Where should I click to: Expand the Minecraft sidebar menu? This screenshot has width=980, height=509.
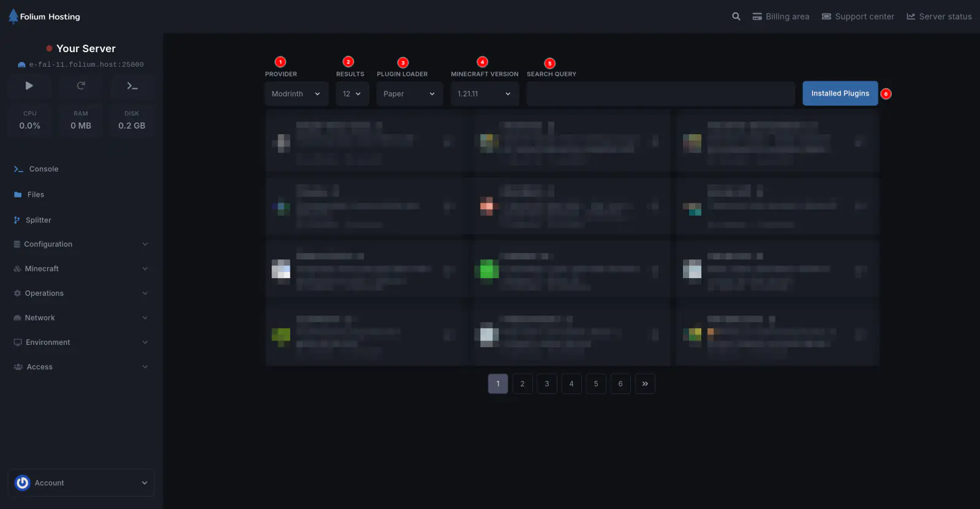(81, 269)
